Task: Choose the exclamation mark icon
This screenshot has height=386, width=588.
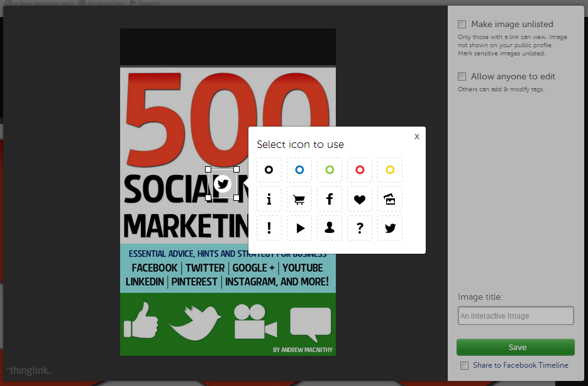Action: pos(269,228)
